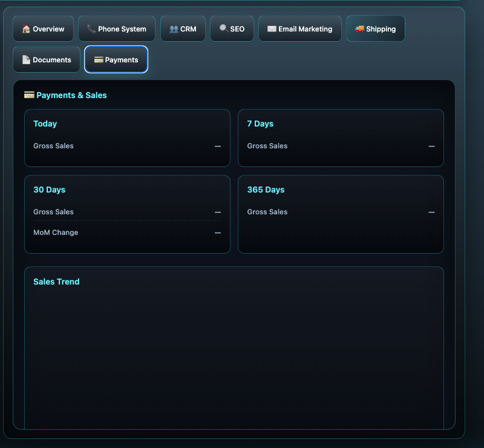
Task: Click the 30 Days card title
Action: coord(49,189)
